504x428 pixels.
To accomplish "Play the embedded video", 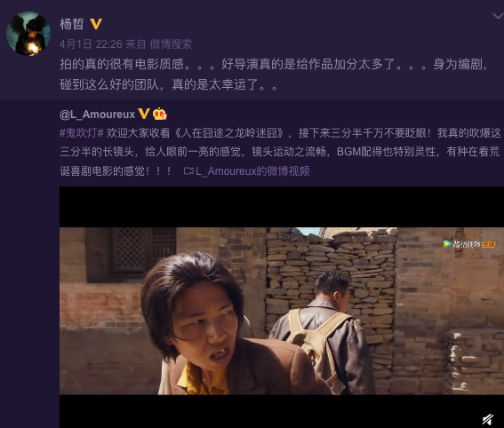I will pos(282,307).
